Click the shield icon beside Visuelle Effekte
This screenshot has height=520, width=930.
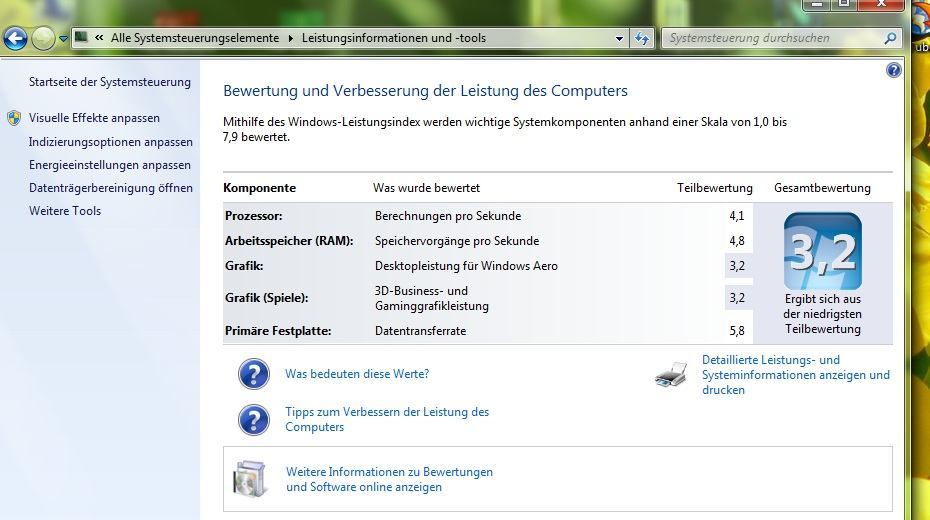pos(14,118)
